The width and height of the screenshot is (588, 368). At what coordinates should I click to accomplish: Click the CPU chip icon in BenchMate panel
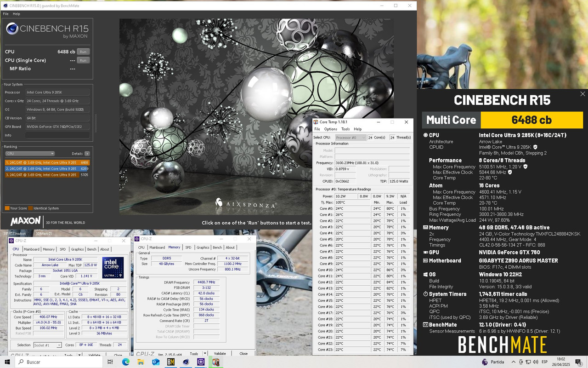pyautogui.click(x=425, y=135)
